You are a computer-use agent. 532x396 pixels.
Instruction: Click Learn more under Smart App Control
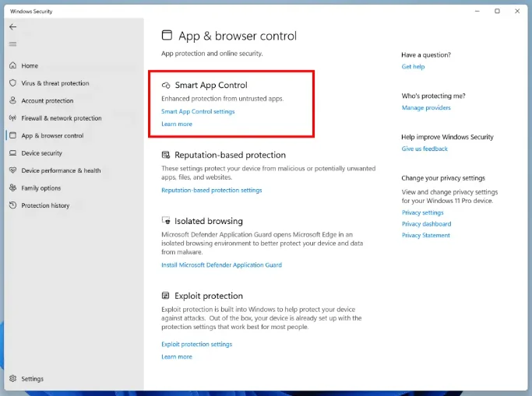[x=177, y=124]
